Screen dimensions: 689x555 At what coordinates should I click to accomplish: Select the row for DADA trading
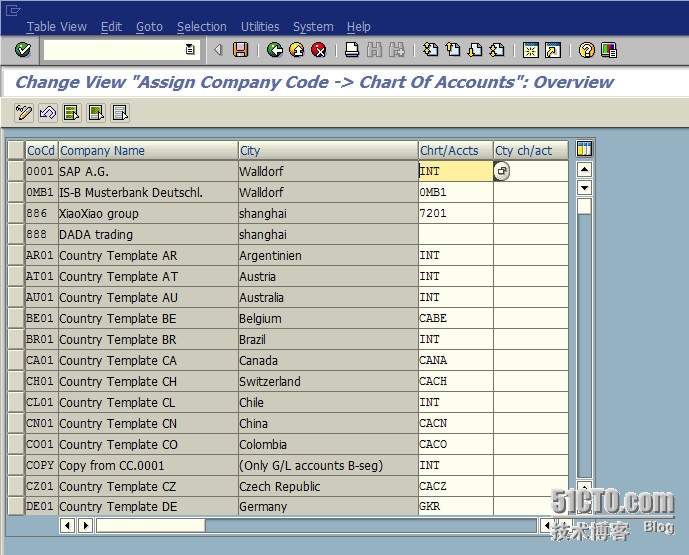pos(16,234)
